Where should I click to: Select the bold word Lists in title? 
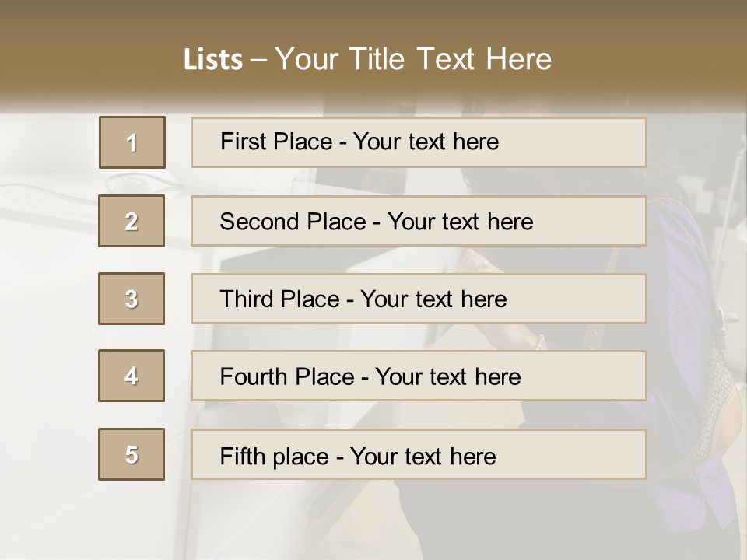213,60
